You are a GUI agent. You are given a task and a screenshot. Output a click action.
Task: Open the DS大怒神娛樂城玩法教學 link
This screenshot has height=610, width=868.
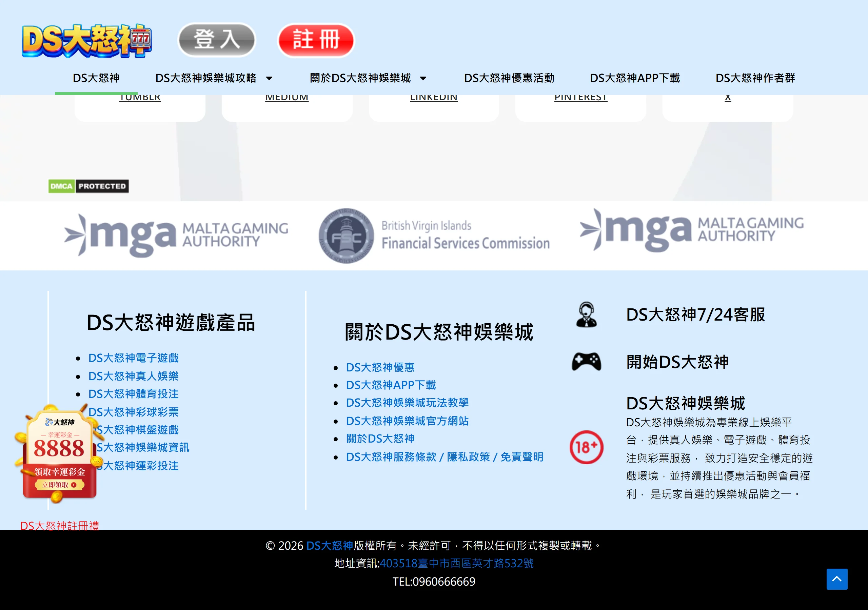[x=408, y=403]
